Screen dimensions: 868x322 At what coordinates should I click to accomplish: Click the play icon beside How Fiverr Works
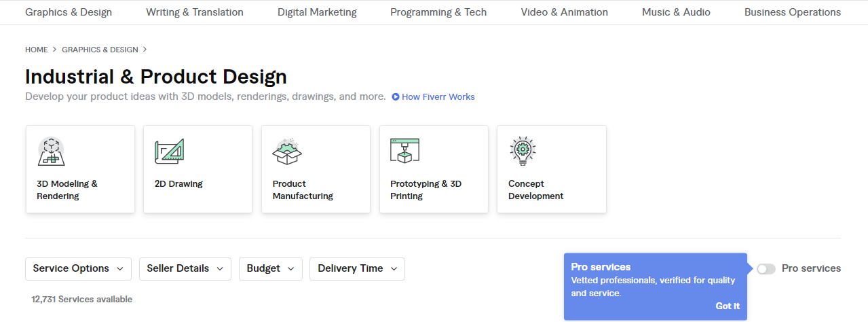396,97
